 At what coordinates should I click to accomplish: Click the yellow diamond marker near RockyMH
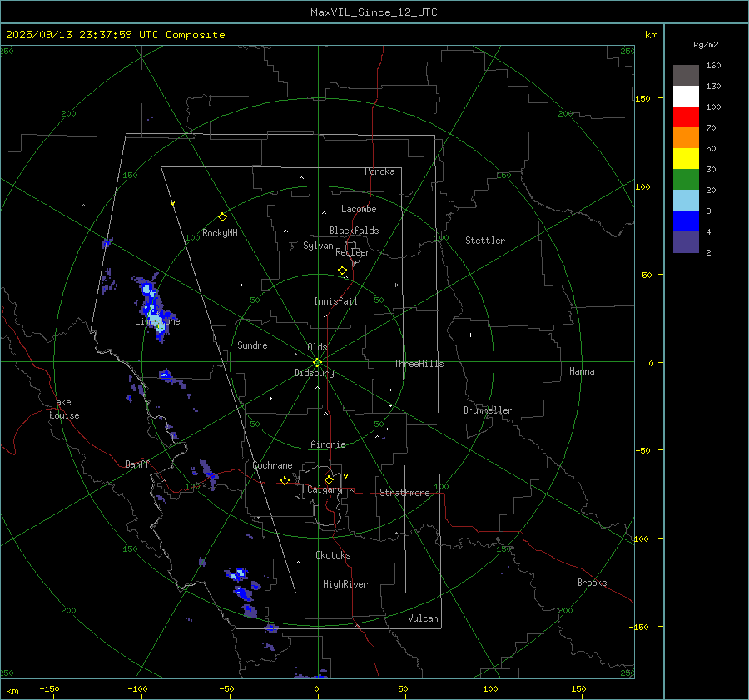pos(222,217)
